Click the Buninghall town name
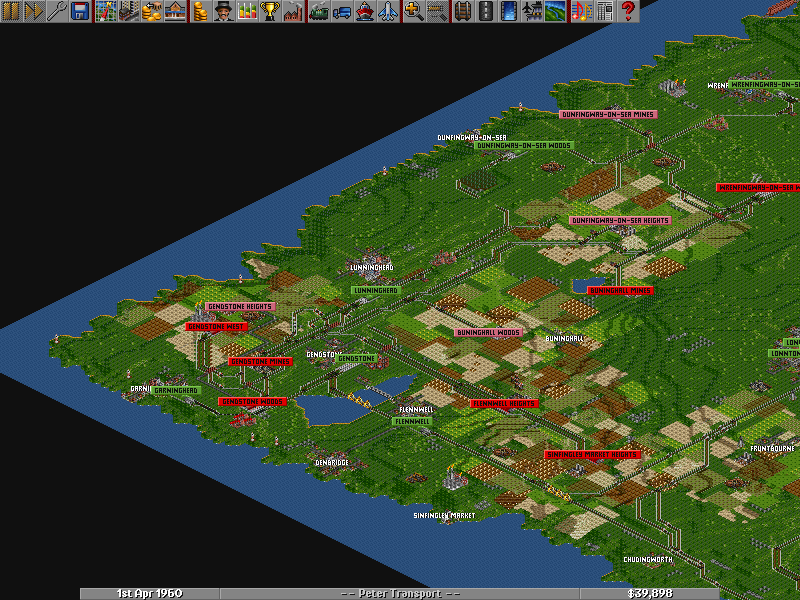 coord(564,338)
